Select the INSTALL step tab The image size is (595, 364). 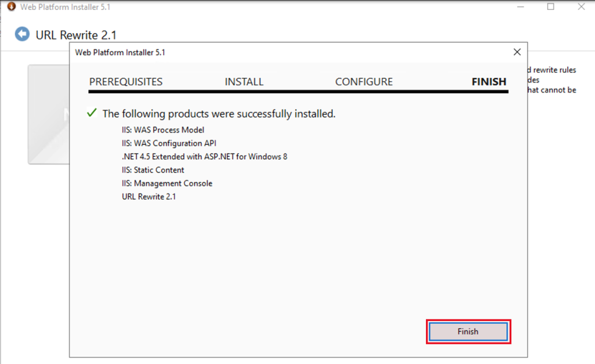tap(244, 81)
